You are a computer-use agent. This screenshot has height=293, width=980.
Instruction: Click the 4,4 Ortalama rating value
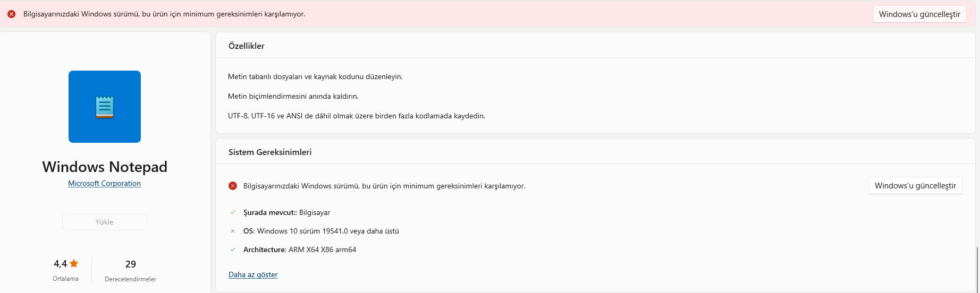click(60, 264)
